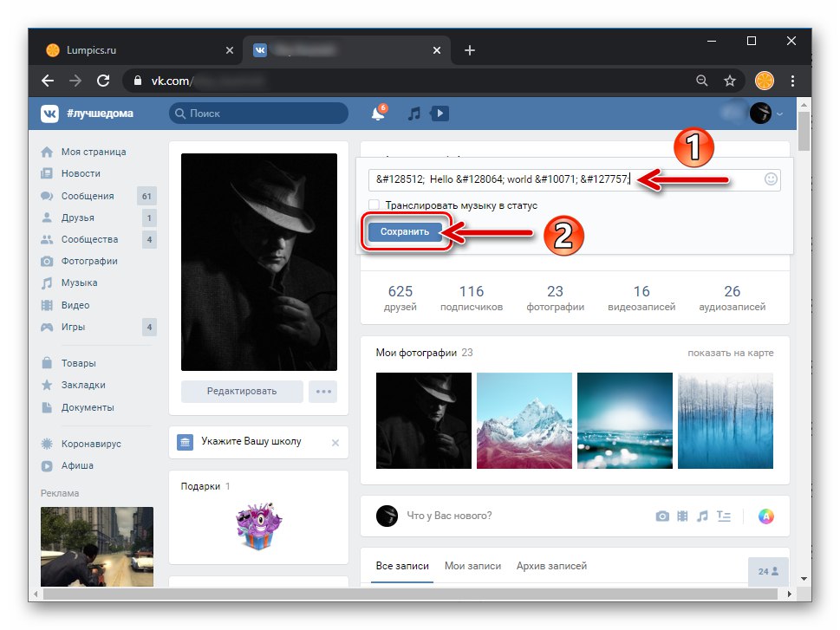Open new browser tab with plus
Screen dimensions: 840x630
pyautogui.click(x=470, y=50)
